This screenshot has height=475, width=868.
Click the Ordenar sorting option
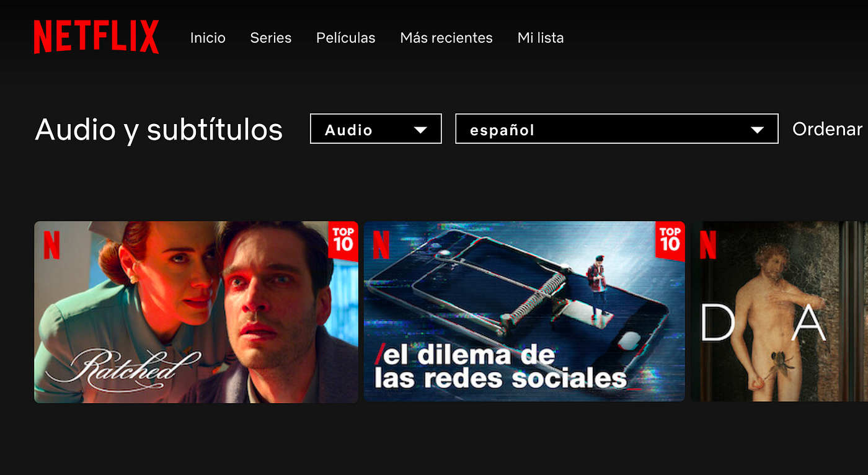828,129
